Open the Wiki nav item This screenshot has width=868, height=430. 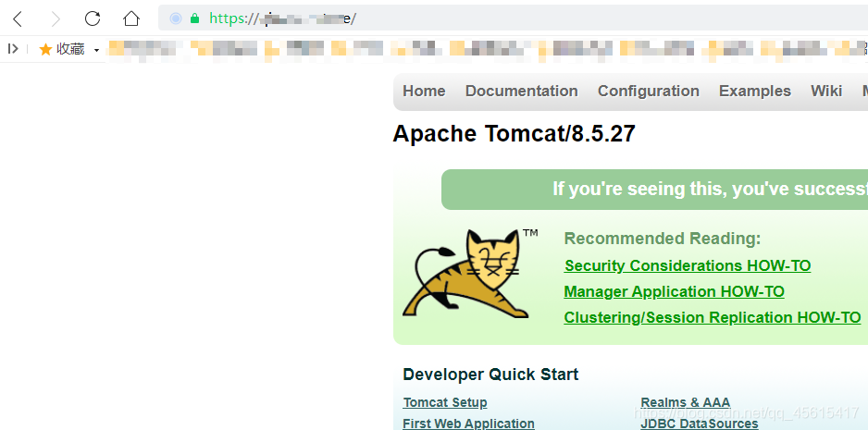(x=826, y=91)
